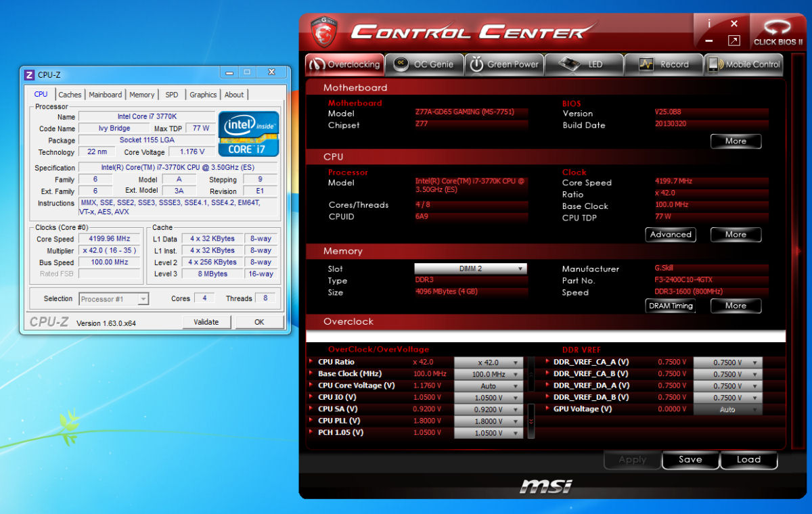This screenshot has height=514, width=812.
Task: Launch CLICK BIOS II
Action: pos(778,32)
